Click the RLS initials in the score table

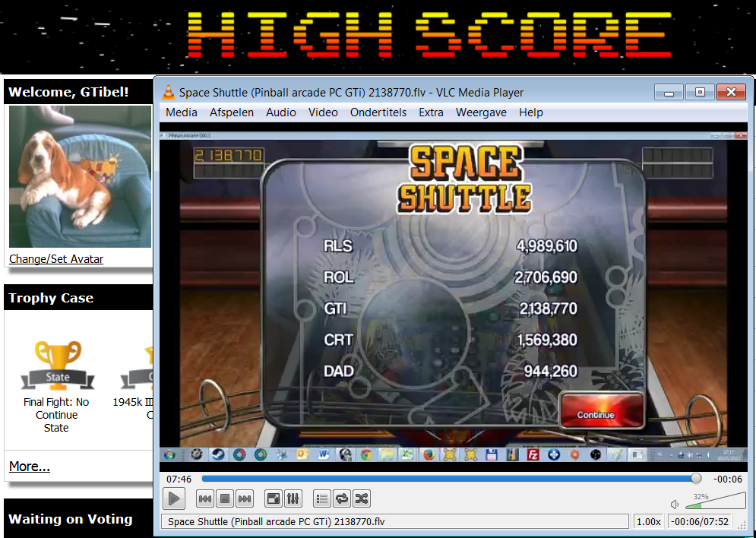pos(338,246)
